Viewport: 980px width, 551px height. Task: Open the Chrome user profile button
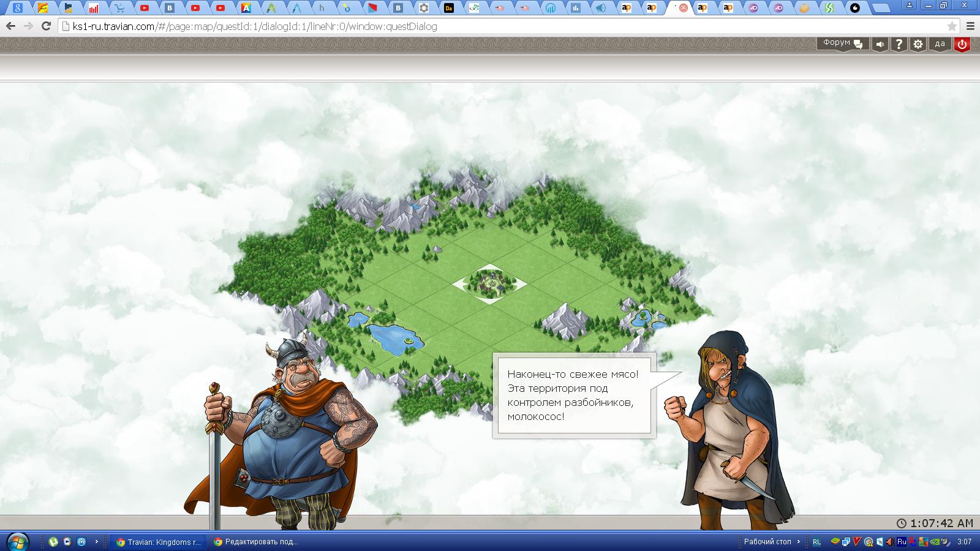pyautogui.click(x=910, y=5)
